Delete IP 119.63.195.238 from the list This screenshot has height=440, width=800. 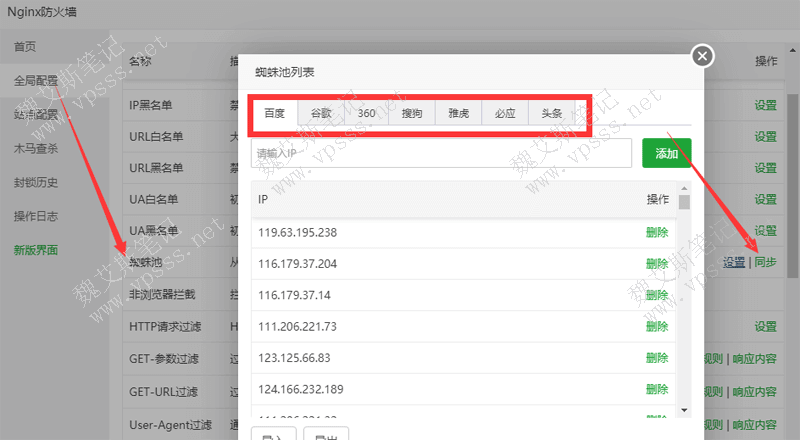click(656, 233)
